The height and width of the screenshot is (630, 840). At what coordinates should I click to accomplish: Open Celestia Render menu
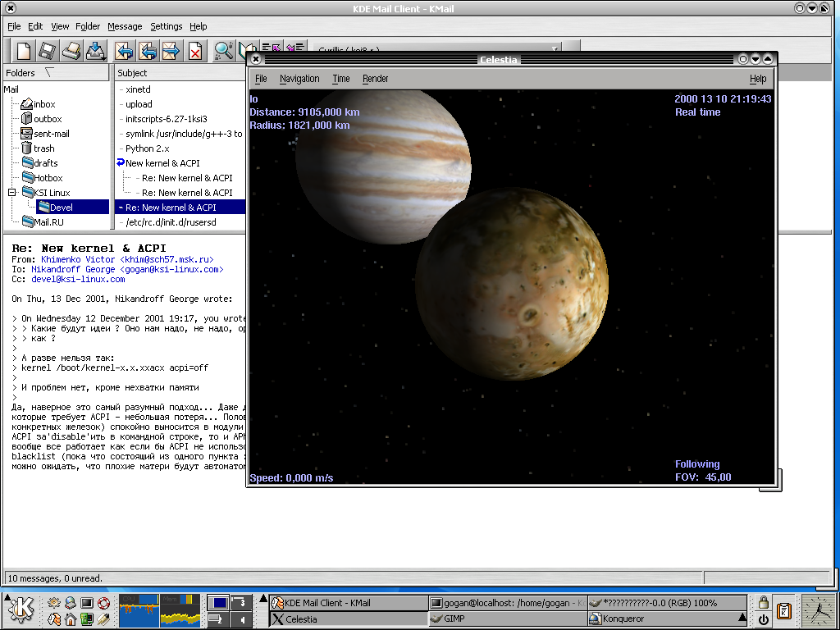pos(375,79)
